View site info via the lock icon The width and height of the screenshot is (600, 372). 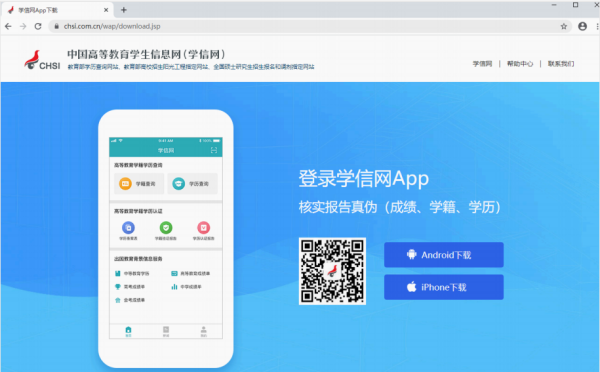point(57,26)
